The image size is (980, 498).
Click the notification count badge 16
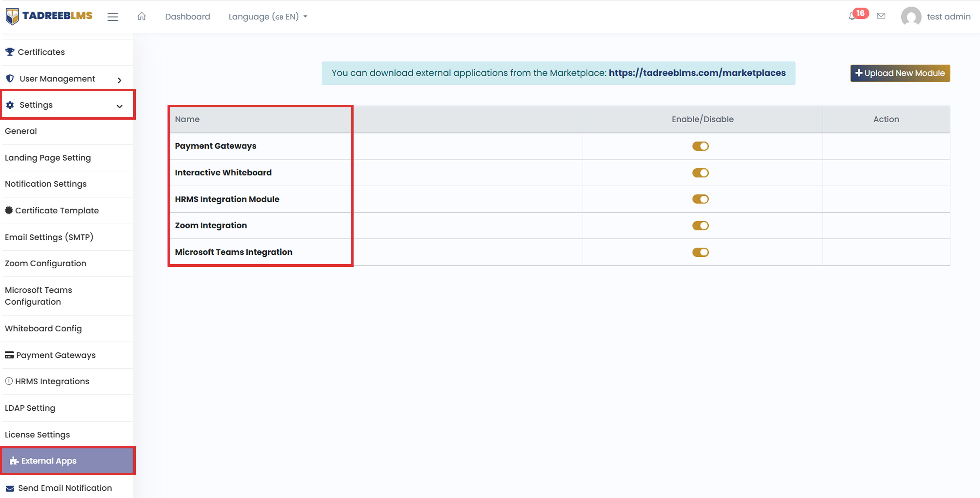pyautogui.click(x=860, y=13)
